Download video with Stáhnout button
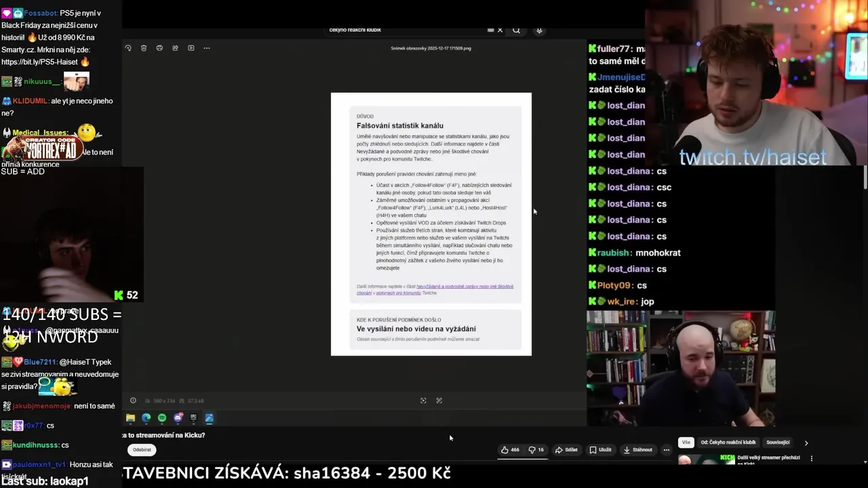 [x=638, y=450]
